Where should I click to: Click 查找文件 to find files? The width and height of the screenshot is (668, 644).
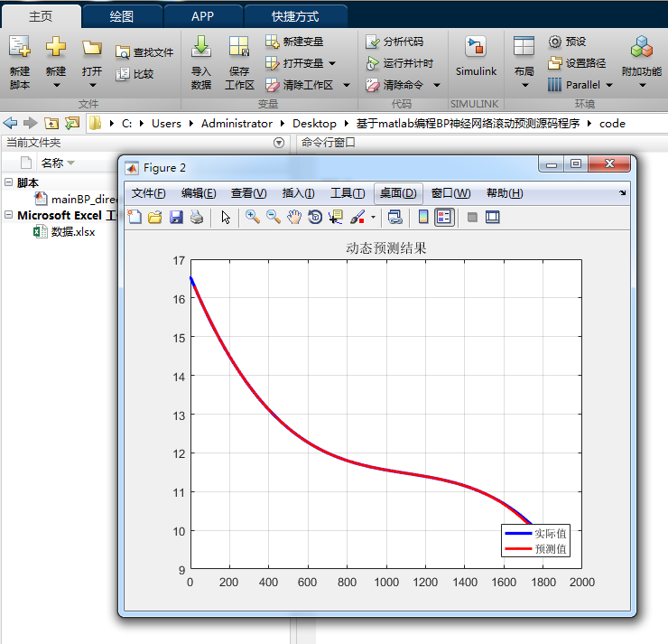[144, 52]
